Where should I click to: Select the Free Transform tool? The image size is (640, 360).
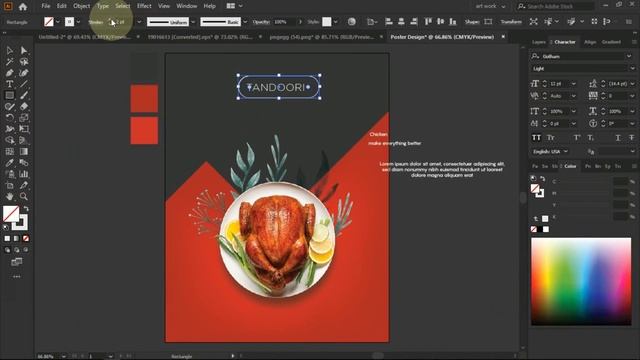pyautogui.click(x=24, y=129)
